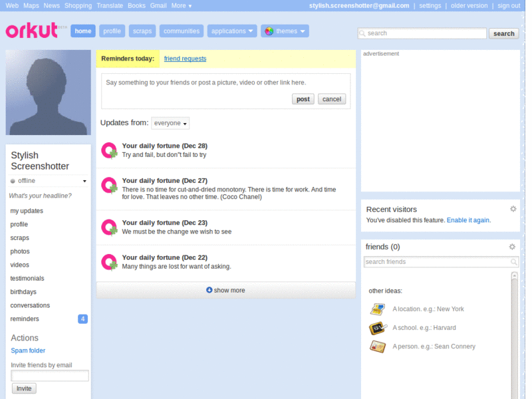Open News in the top bar
Viewport: 532px width, 399px height.
52,6
